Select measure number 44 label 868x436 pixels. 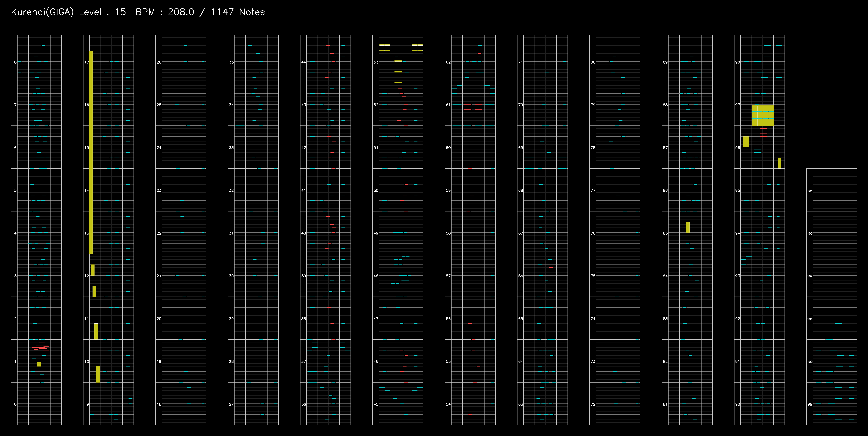tap(304, 62)
